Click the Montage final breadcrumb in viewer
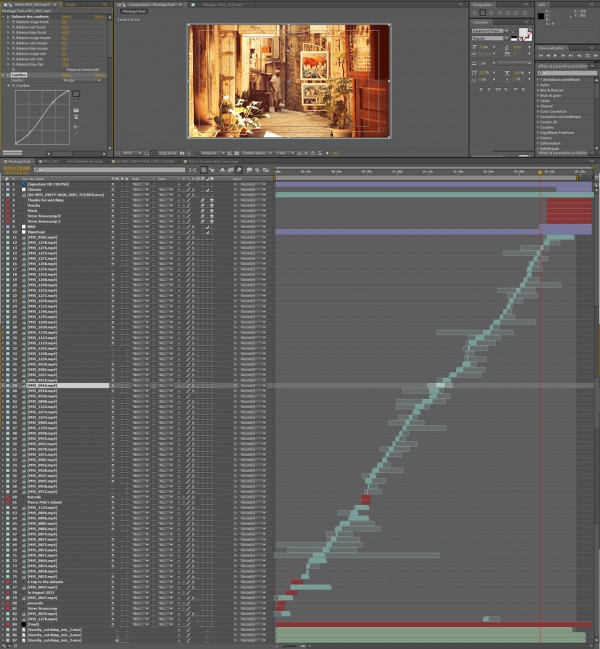 (134, 12)
